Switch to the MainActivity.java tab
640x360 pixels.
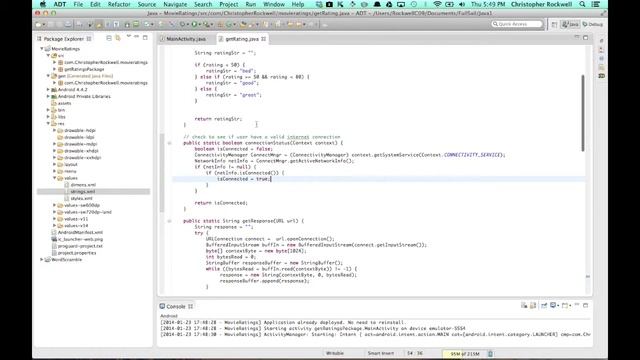(186, 39)
